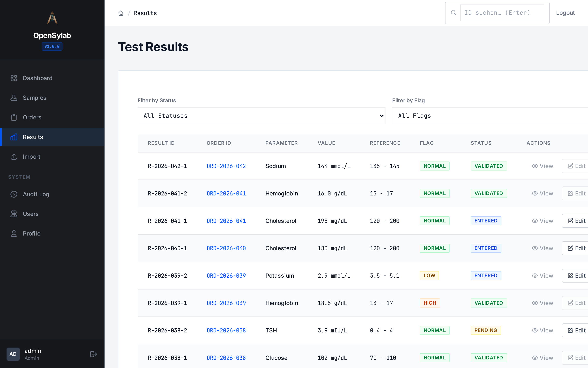588x368 pixels.
Task: Select Results in the sidebar
Action: click(52, 137)
